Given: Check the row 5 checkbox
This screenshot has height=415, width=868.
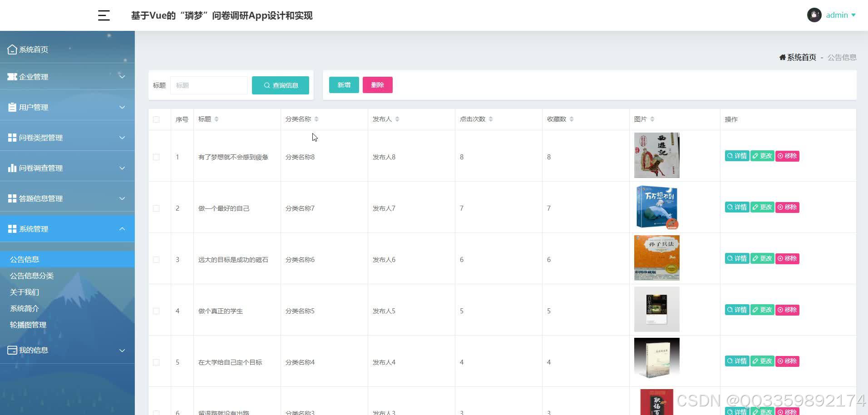Looking at the screenshot, I should [x=156, y=362].
